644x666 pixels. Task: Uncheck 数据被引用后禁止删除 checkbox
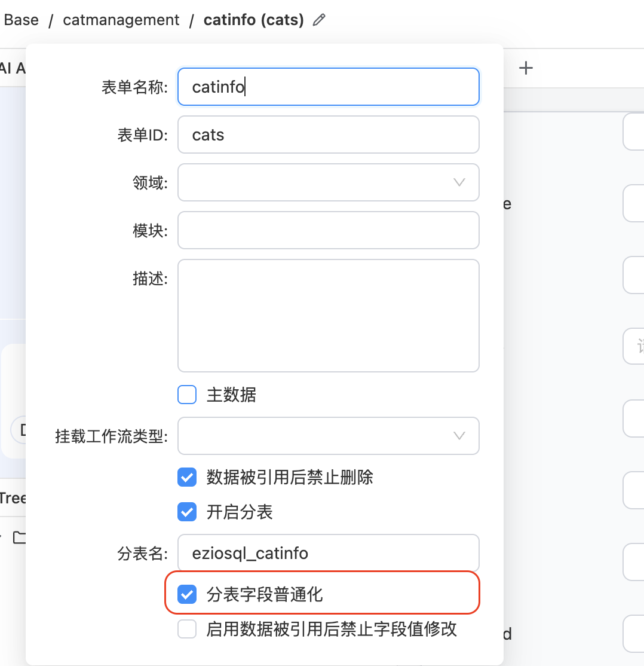tap(187, 477)
